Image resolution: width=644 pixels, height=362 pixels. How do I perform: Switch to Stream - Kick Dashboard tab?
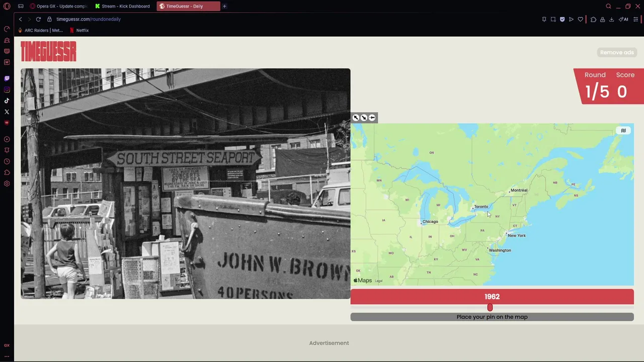coord(123,6)
